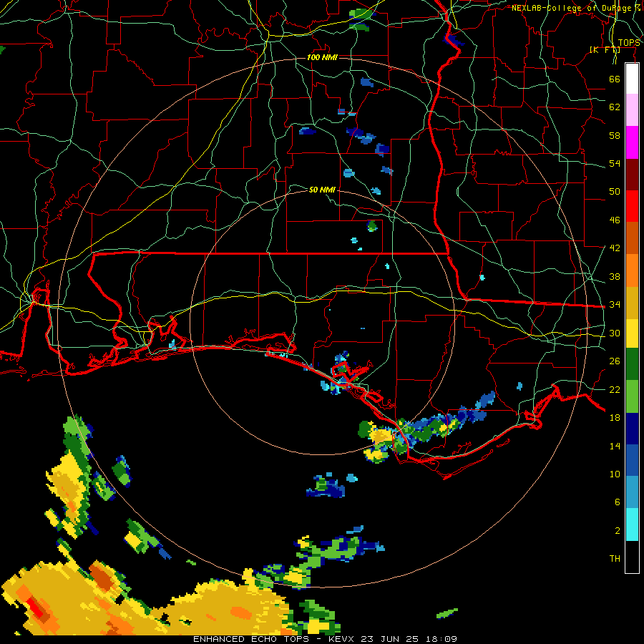
Task: Pick the light blue legend swatch
Action: point(632,492)
